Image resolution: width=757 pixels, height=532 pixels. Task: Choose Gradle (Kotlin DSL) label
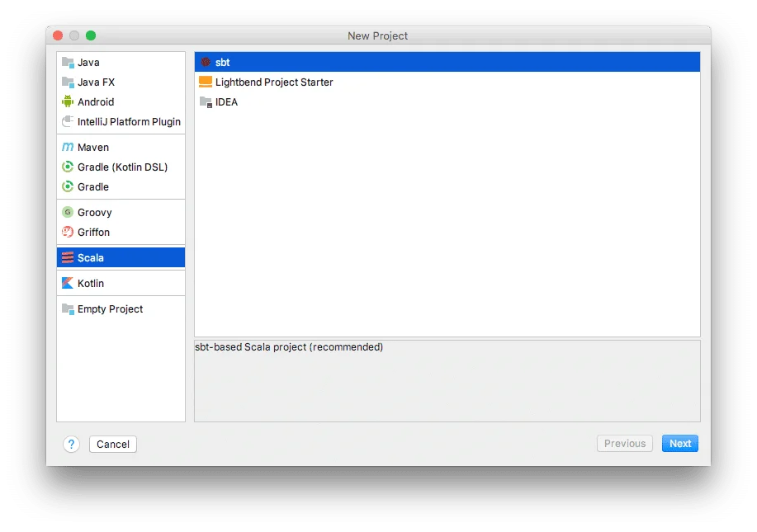point(123,167)
